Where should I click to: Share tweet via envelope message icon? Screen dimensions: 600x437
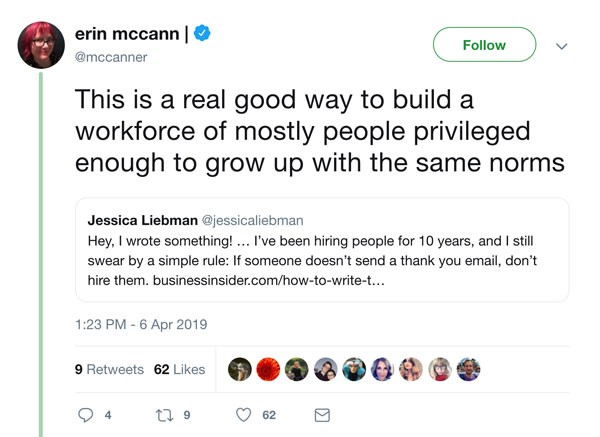(322, 415)
